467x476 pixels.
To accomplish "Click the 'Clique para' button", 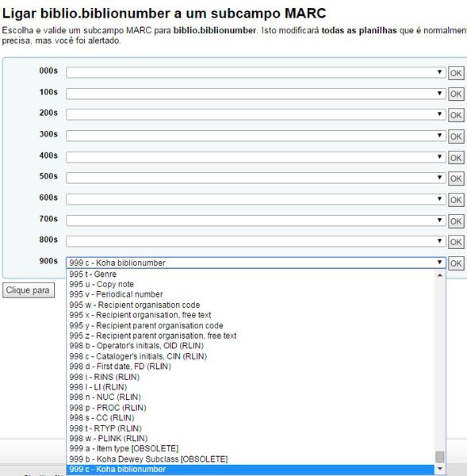I will [x=29, y=290].
